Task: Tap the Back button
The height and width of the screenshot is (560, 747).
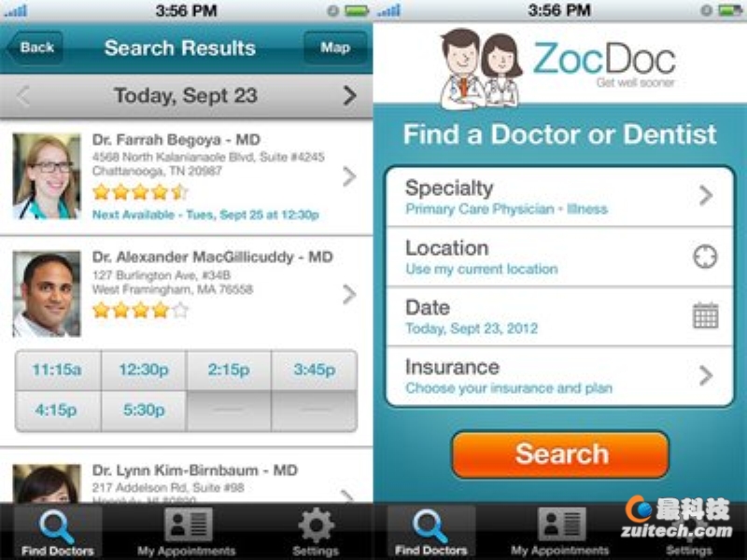Action: pos(35,48)
